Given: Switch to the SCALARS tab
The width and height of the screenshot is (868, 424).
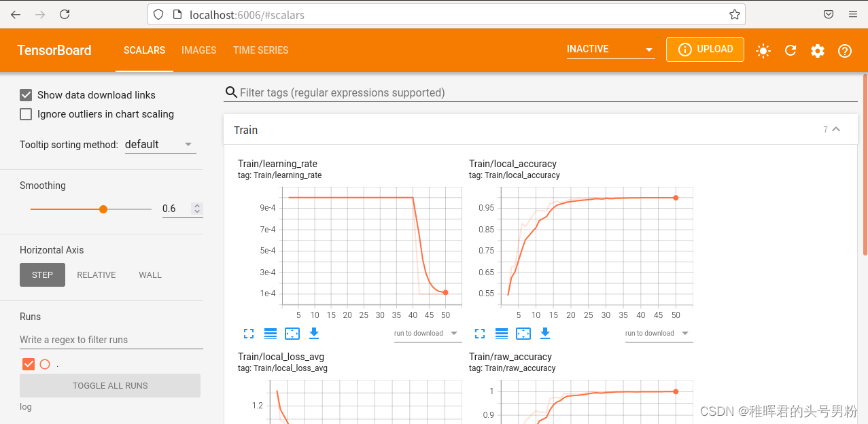Looking at the screenshot, I should 144,50.
